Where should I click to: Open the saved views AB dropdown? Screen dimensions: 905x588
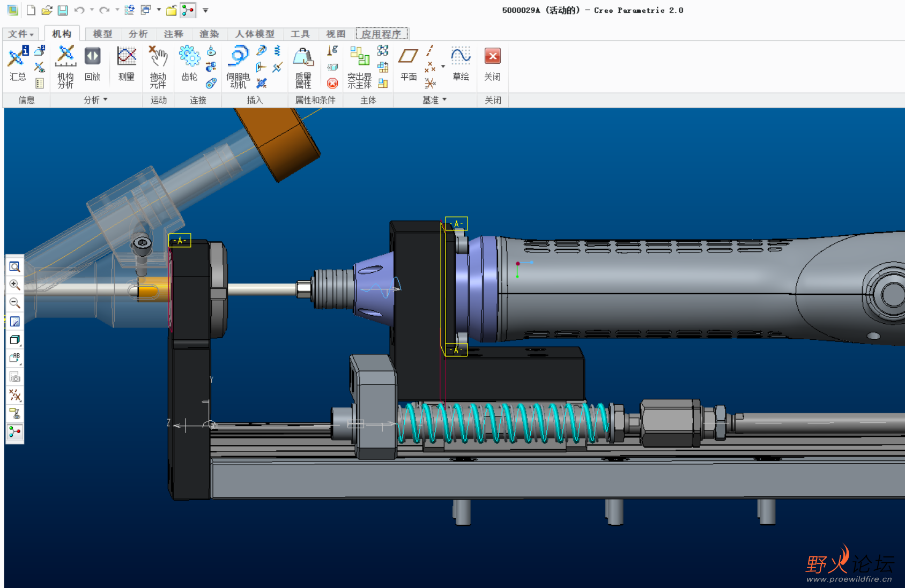point(15,358)
